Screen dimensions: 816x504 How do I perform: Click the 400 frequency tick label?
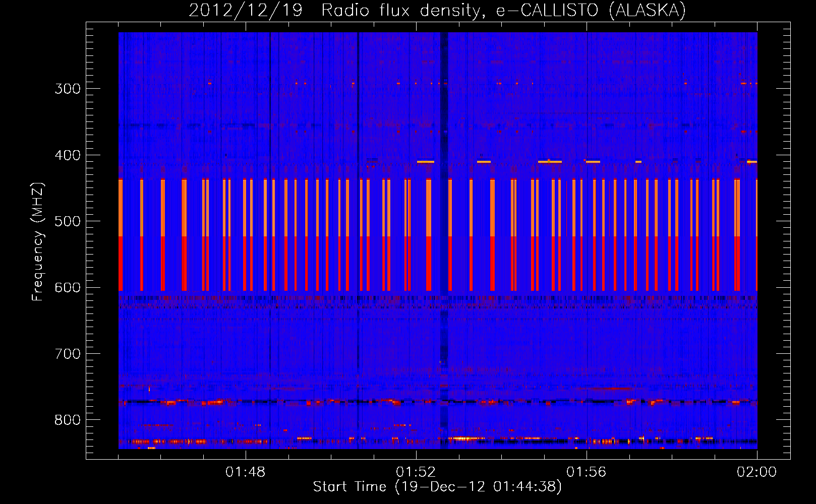point(68,155)
